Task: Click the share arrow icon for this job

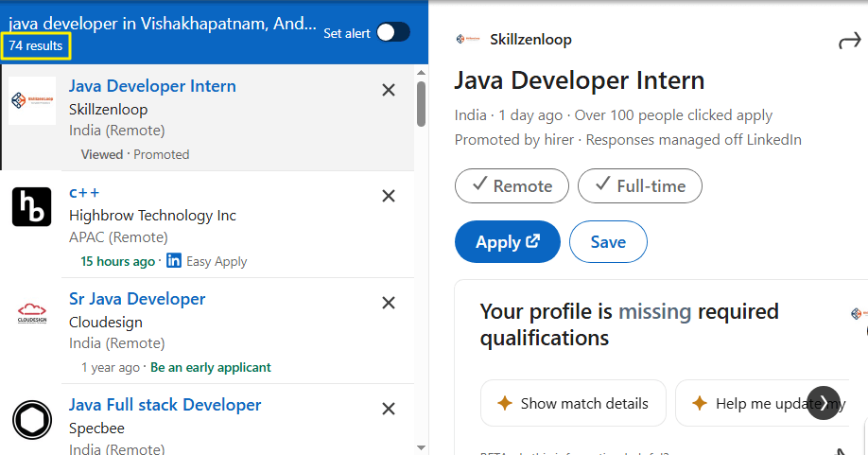Action: click(x=849, y=41)
